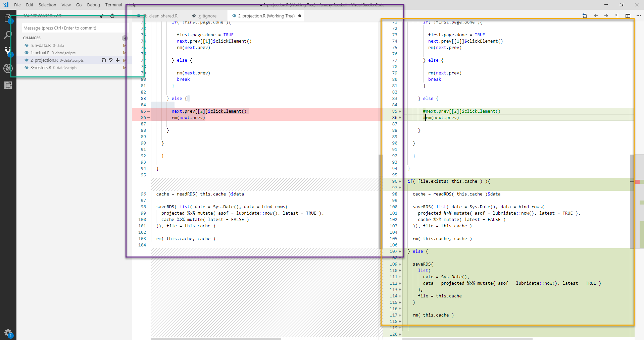Go to previous change arrow
644x340 pixels.
coord(596,16)
